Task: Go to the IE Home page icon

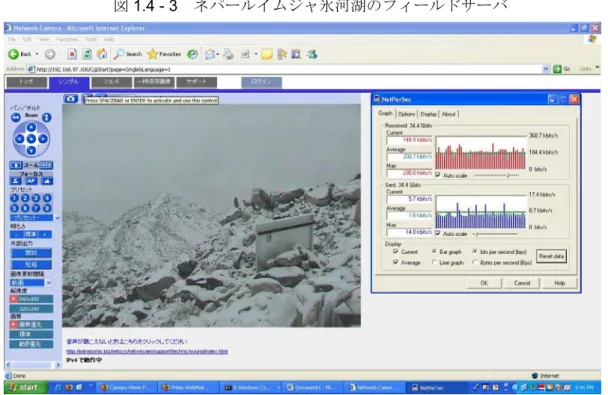Action: [x=102, y=54]
